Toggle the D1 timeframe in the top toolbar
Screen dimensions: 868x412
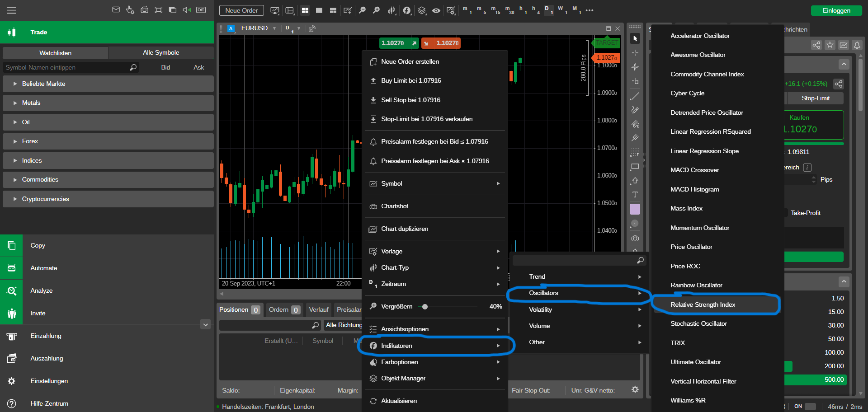549,10
